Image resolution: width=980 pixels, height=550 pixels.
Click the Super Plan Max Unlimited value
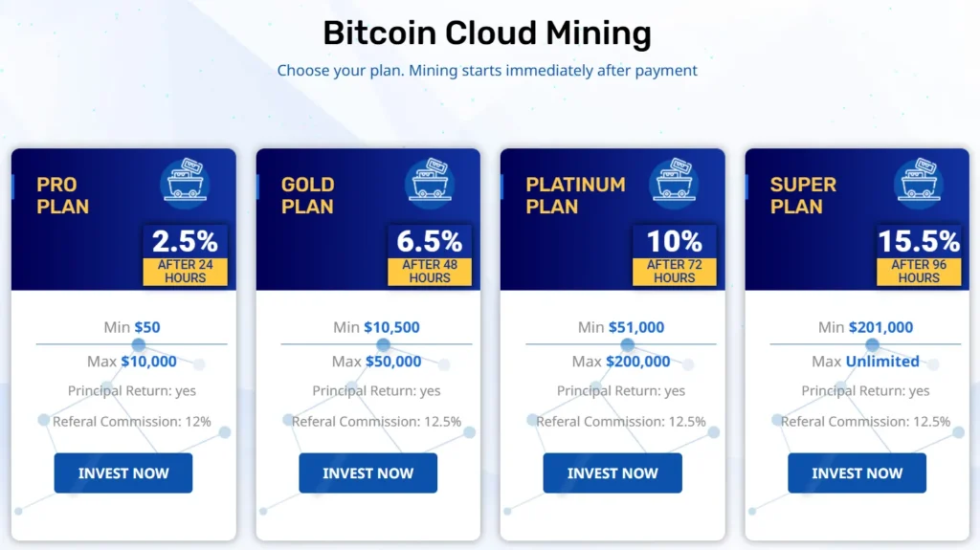click(881, 362)
